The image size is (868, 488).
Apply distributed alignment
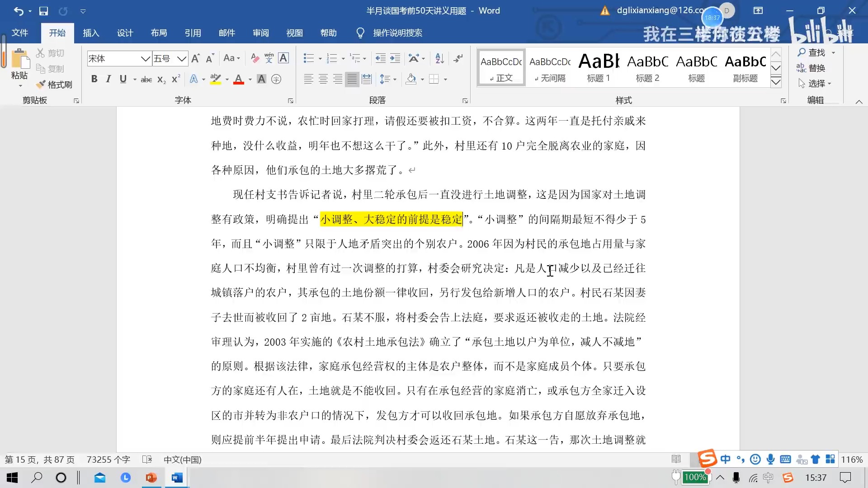[367, 79]
